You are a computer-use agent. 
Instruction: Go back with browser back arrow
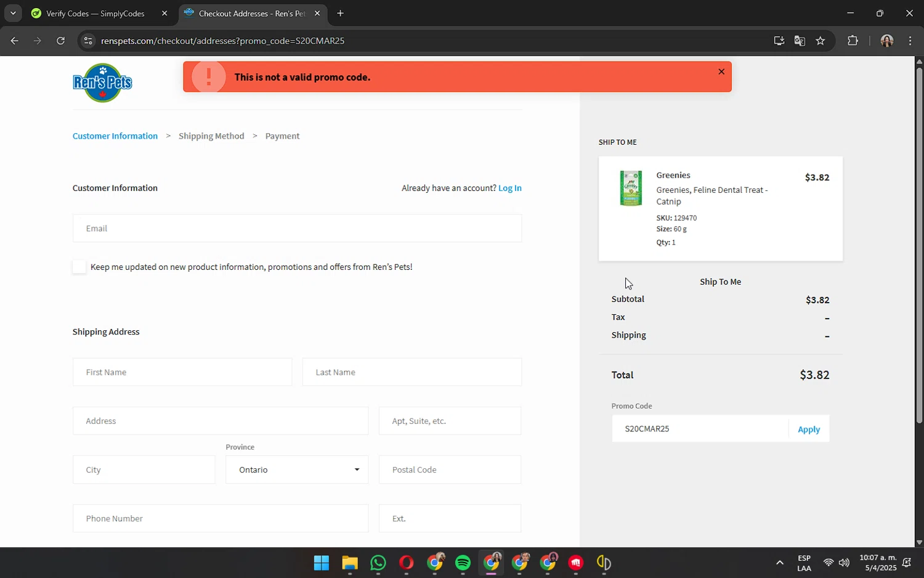15,41
